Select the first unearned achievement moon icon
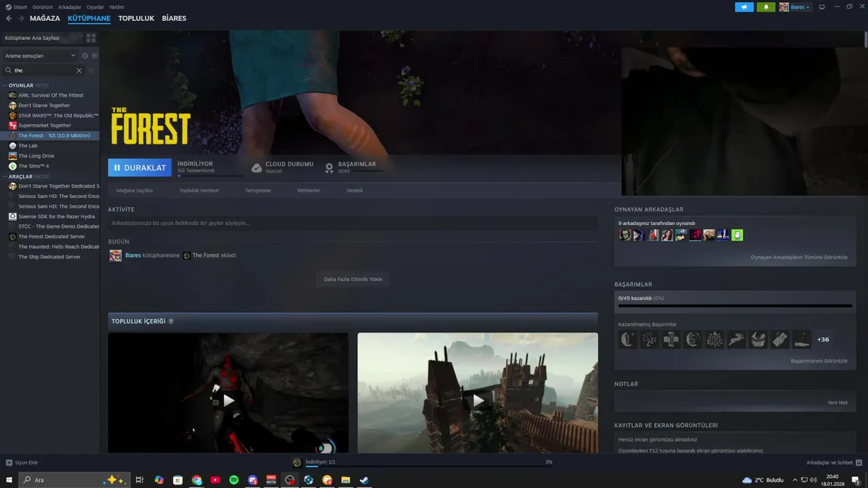868x488 pixels. coord(628,340)
